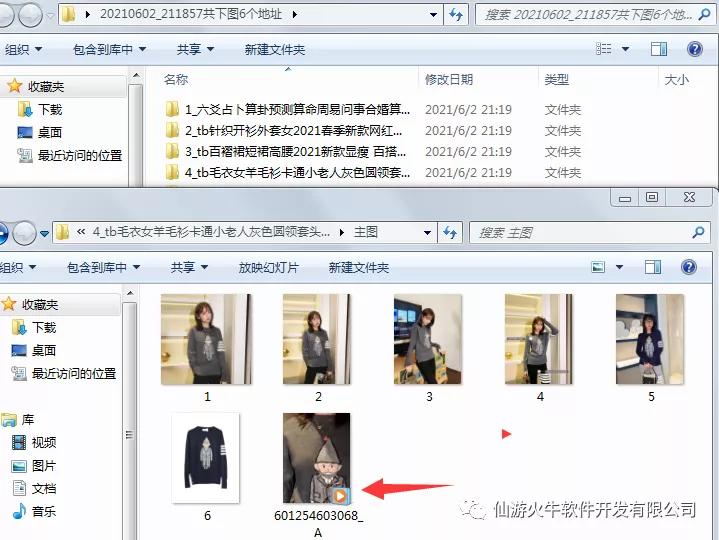The width and height of the screenshot is (719, 540).
Task: Expand address history dropdown in back window
Action: [x=433, y=15]
